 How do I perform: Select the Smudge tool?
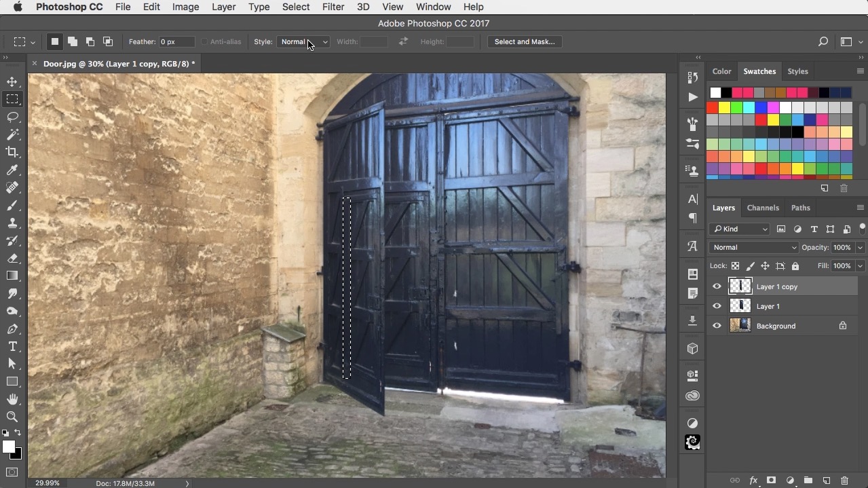click(x=12, y=293)
